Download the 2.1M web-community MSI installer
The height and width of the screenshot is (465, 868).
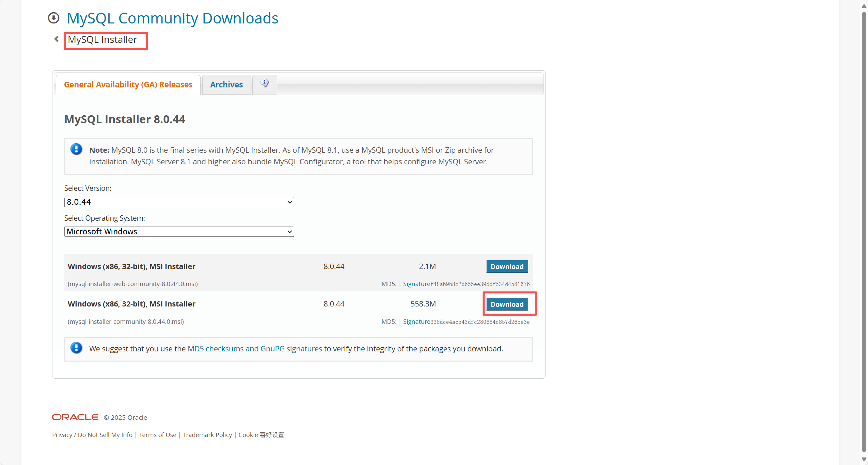507,267
